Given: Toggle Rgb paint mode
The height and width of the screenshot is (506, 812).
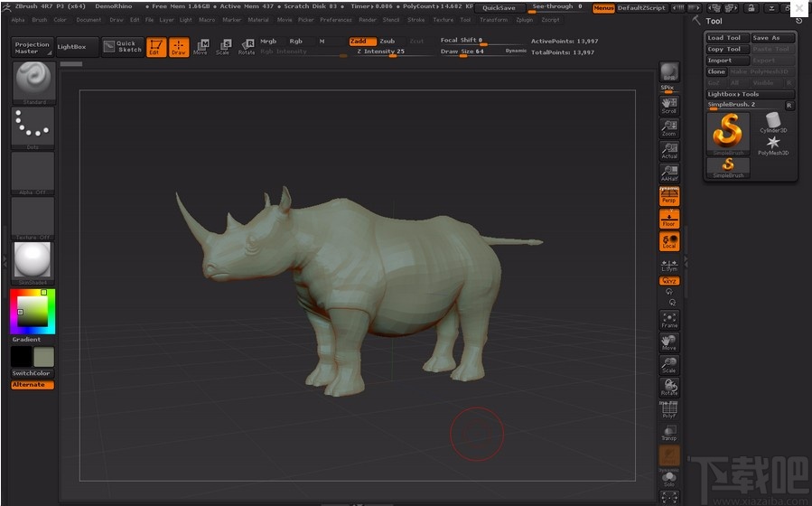Looking at the screenshot, I should 295,41.
